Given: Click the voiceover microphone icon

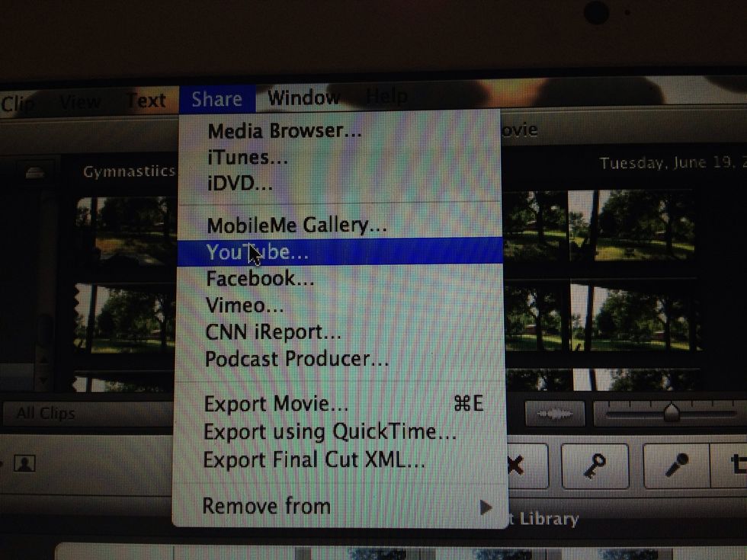Looking at the screenshot, I should coord(677,466).
